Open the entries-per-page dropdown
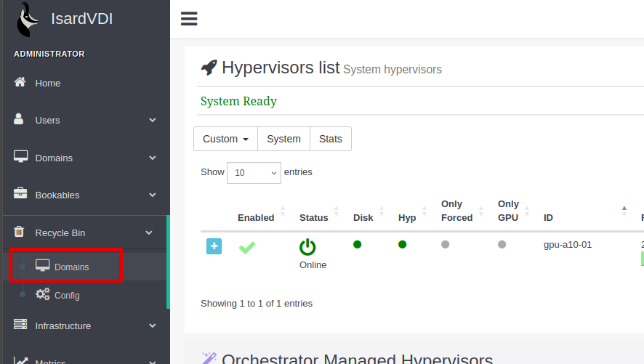Screen dimensions: 644x364 tap(254, 173)
